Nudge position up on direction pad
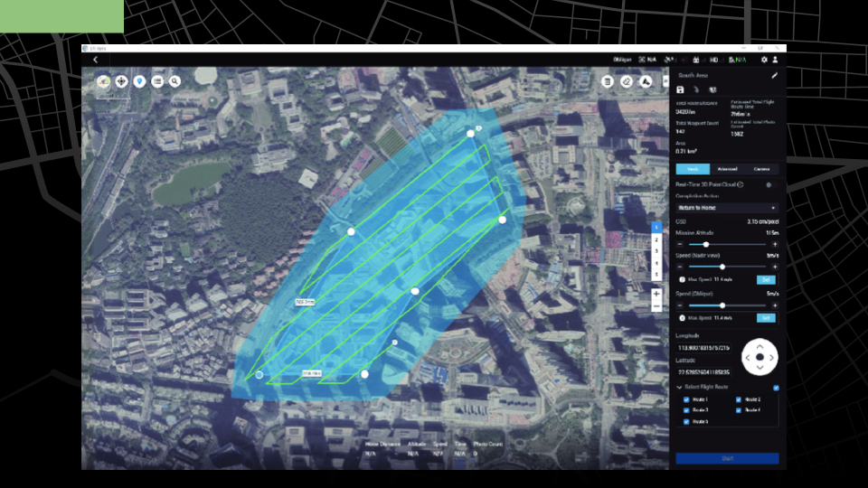The height and width of the screenshot is (488, 868). click(x=759, y=347)
